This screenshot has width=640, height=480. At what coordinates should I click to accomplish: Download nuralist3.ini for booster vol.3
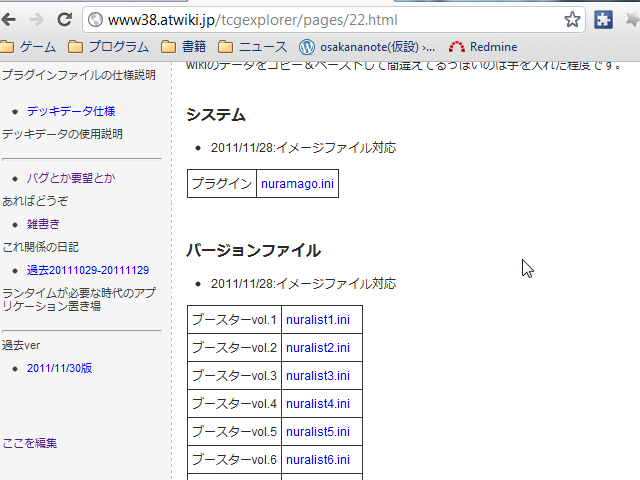(317, 376)
